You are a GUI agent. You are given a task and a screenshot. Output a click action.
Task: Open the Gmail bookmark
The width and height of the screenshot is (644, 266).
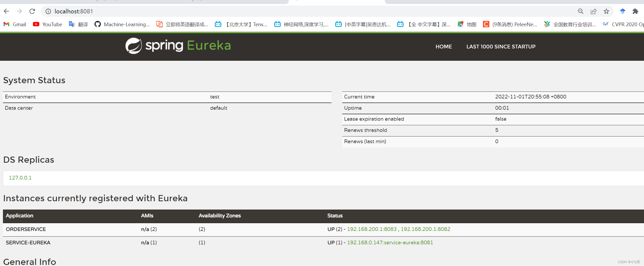[15, 24]
